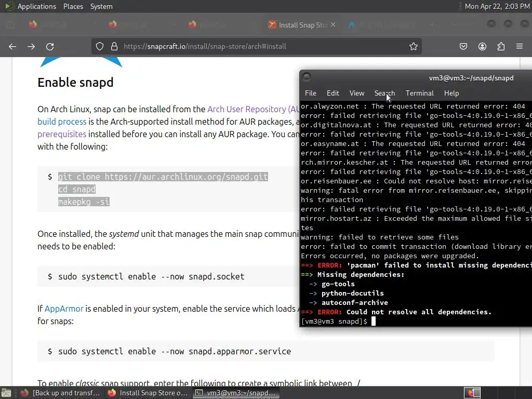The width and height of the screenshot is (532, 399).
Task: Close the Install Snap Store tab
Action: pos(333,25)
